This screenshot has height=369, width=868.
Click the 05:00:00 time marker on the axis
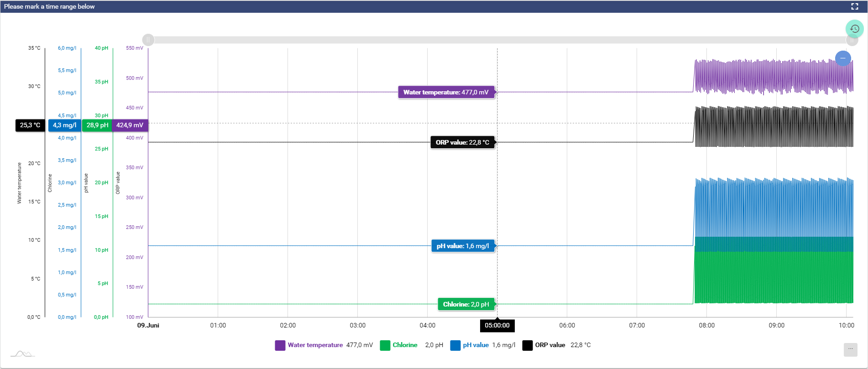coord(497,326)
